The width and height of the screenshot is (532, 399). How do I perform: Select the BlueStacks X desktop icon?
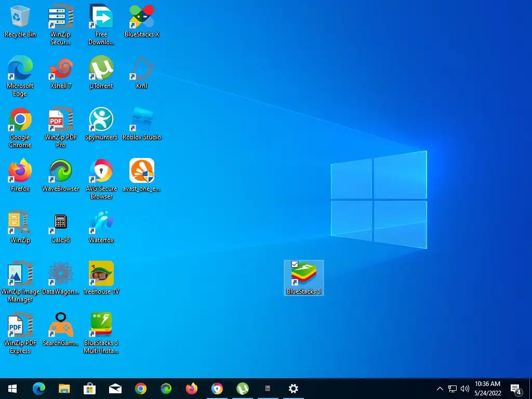click(x=142, y=20)
